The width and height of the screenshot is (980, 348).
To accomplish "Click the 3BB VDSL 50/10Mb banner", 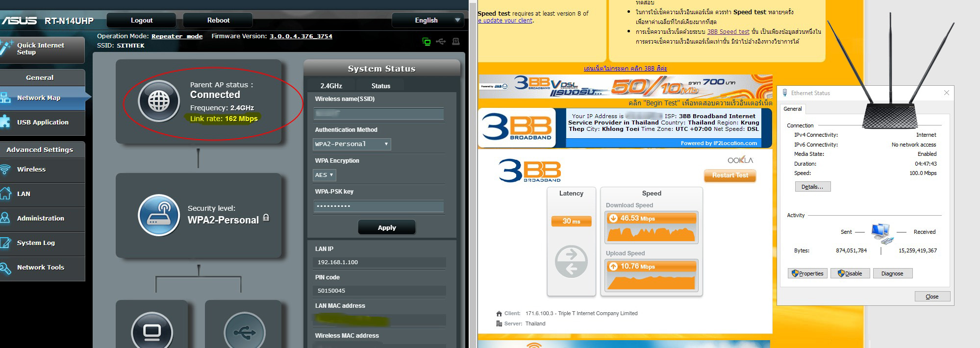I will [625, 87].
